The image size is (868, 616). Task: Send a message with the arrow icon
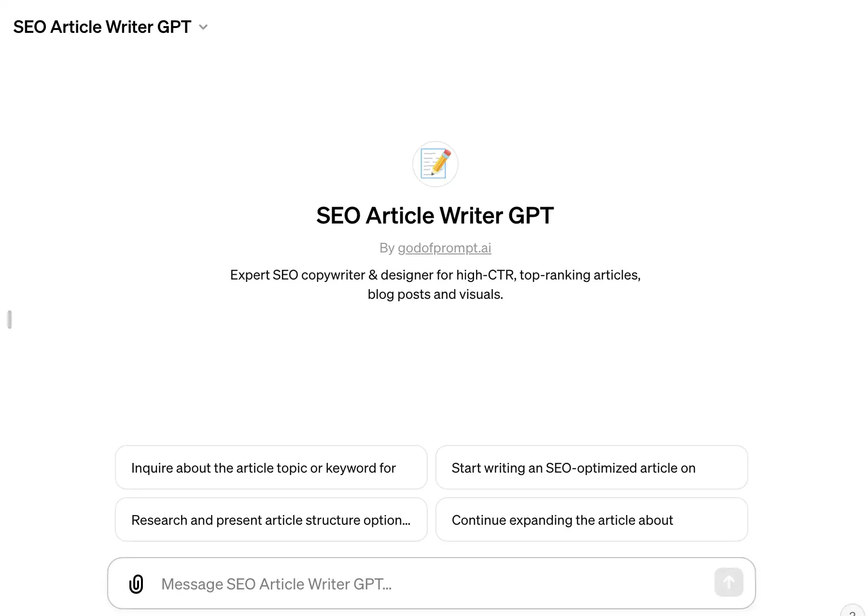(x=728, y=582)
